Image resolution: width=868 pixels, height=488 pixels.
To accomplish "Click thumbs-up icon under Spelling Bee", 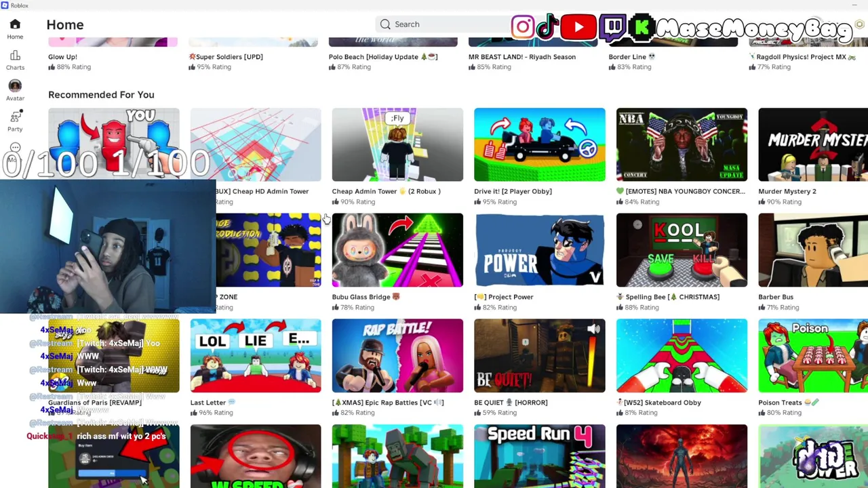I will click(620, 308).
